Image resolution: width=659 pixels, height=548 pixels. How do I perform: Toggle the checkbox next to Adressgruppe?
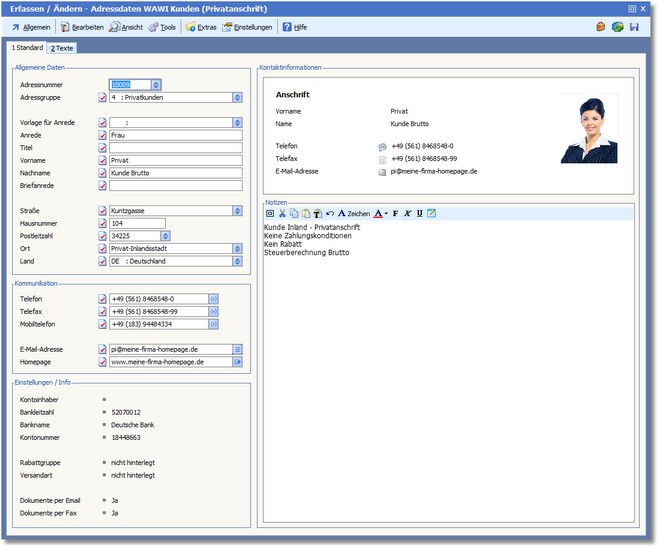coord(102,98)
